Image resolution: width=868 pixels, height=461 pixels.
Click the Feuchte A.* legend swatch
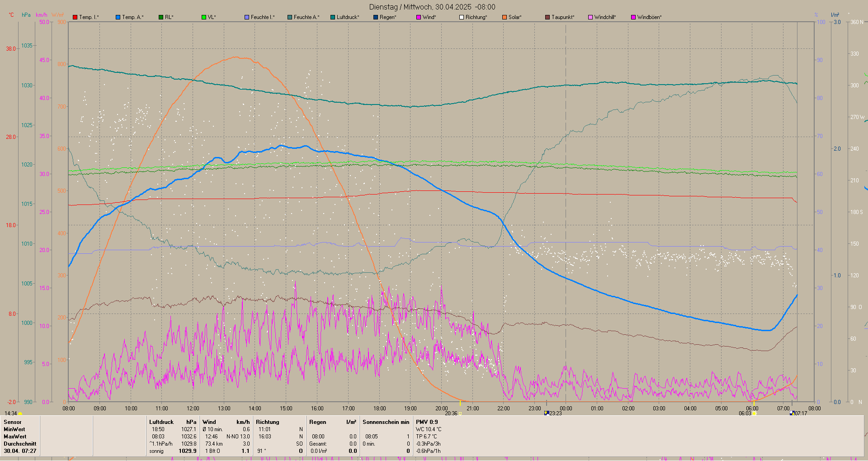click(x=290, y=17)
